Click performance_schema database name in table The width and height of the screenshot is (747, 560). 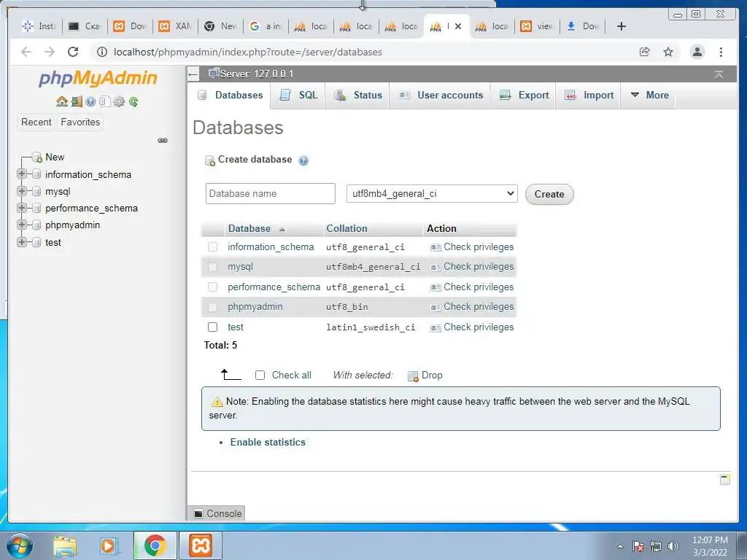pyautogui.click(x=274, y=287)
